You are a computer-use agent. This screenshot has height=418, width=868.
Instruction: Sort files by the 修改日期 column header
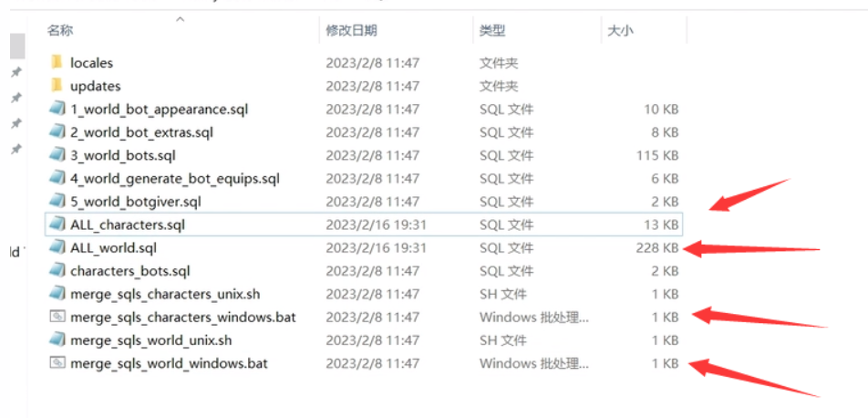point(351,31)
